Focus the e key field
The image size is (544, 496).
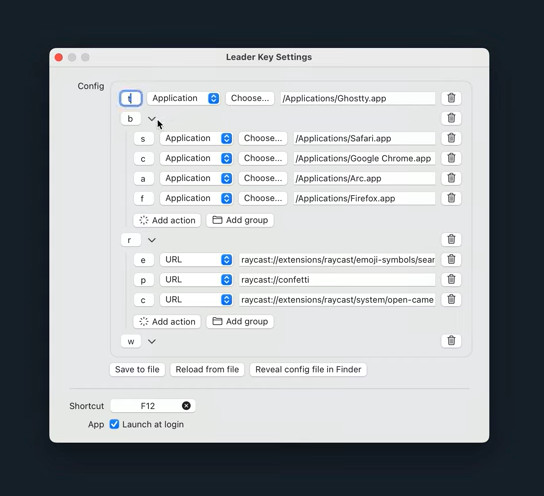pyautogui.click(x=143, y=260)
